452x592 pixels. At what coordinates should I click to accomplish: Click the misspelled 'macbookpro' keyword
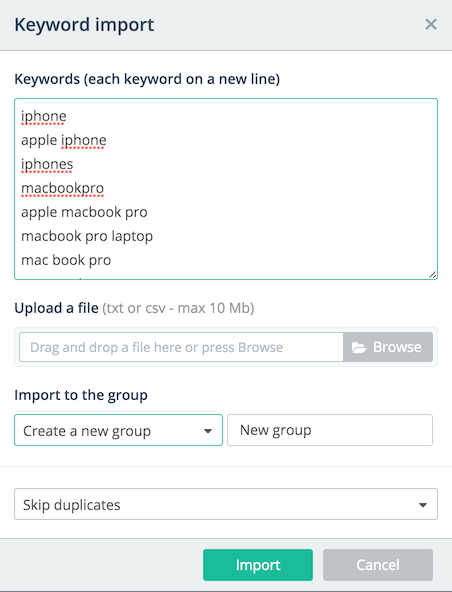(x=62, y=188)
